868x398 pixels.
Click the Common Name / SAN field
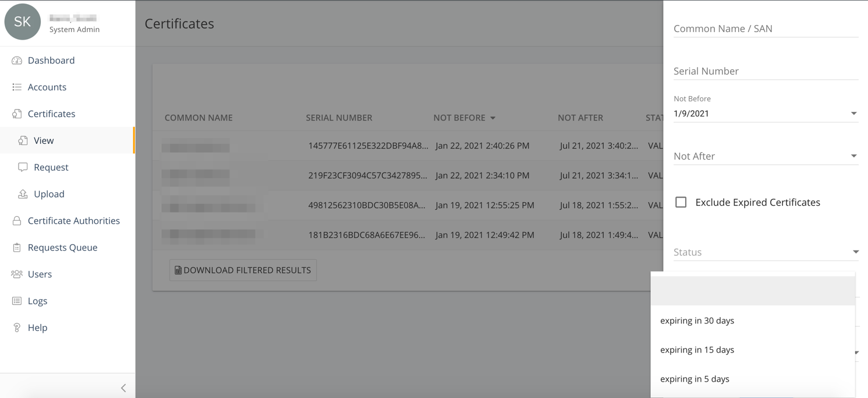click(x=766, y=29)
